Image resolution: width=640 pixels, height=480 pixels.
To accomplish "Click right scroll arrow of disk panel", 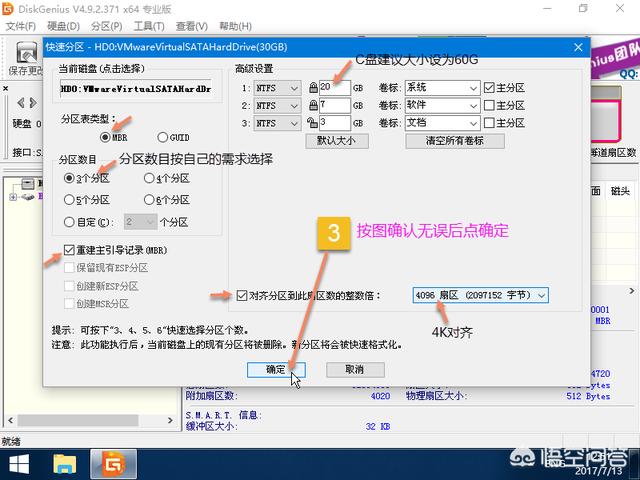I will point(170,420).
